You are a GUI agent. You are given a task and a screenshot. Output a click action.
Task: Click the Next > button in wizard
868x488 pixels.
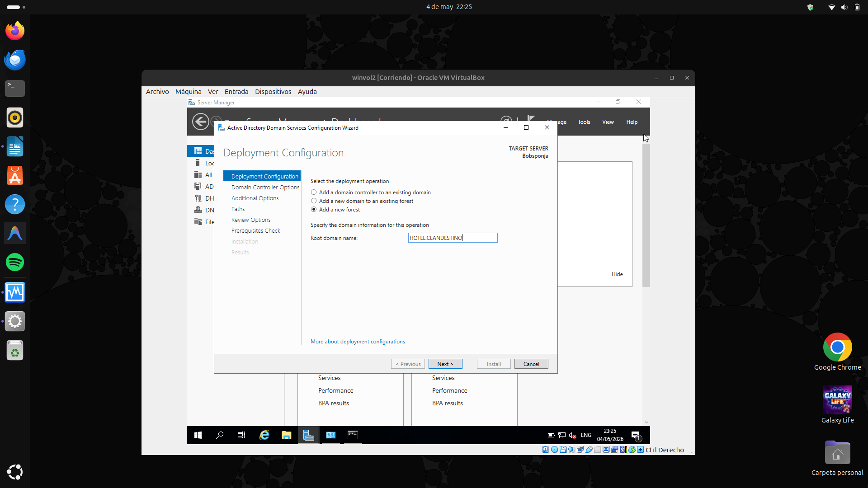(x=445, y=364)
